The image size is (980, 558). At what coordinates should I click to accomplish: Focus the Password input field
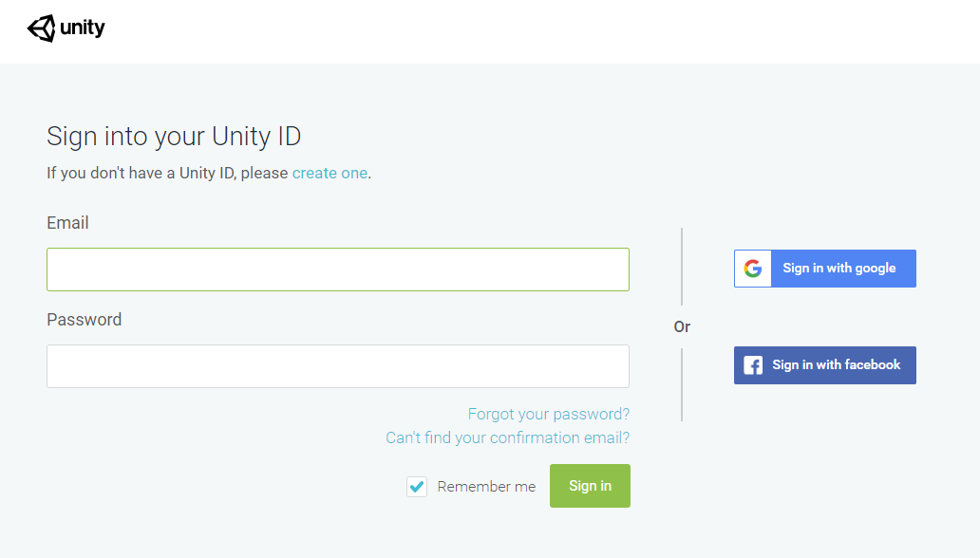pos(338,366)
